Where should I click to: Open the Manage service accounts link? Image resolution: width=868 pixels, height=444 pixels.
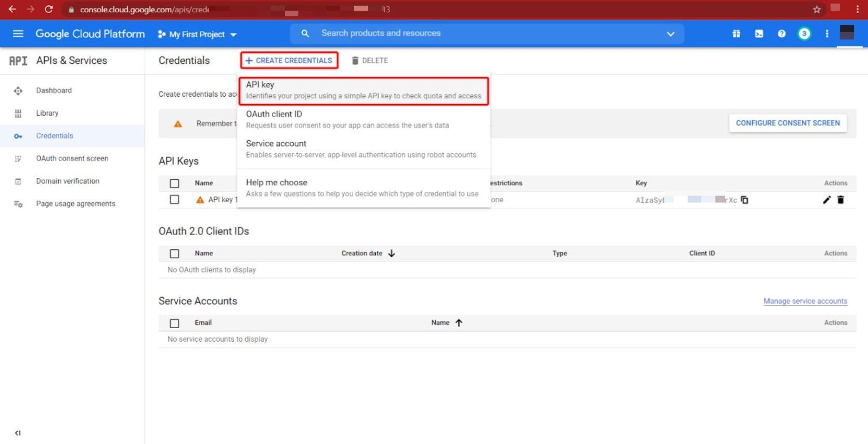[x=805, y=301]
